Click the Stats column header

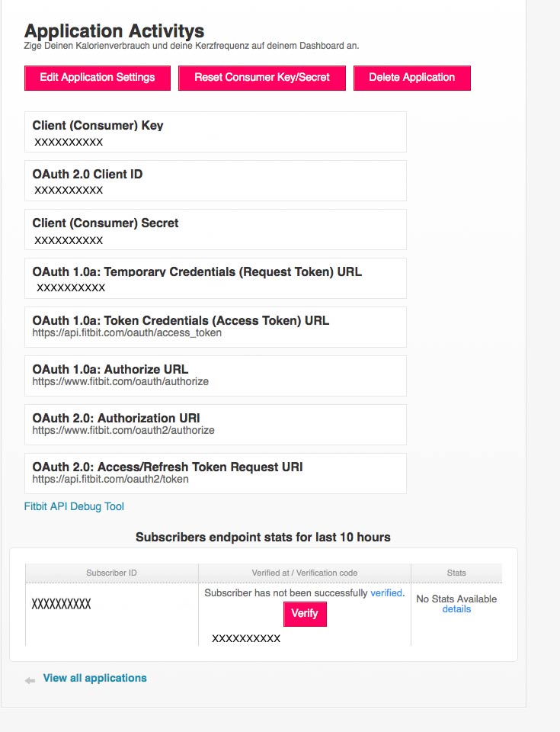point(456,573)
